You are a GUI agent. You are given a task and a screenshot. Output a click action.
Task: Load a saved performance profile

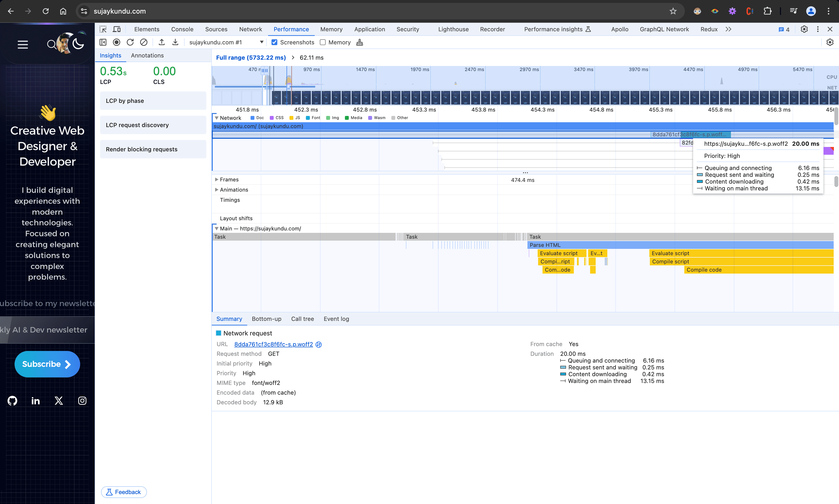point(162,42)
